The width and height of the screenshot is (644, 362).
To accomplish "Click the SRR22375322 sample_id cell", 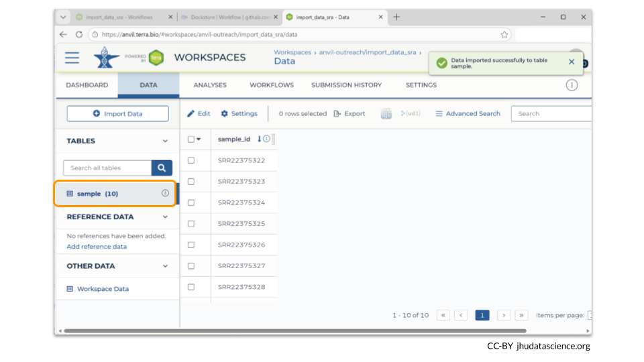I will (x=244, y=160).
